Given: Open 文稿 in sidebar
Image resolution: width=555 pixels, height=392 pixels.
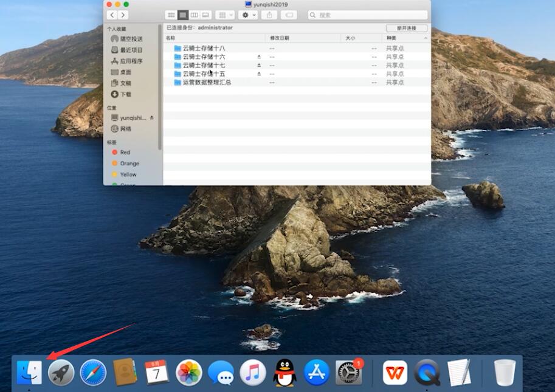Looking at the screenshot, I should (x=122, y=83).
